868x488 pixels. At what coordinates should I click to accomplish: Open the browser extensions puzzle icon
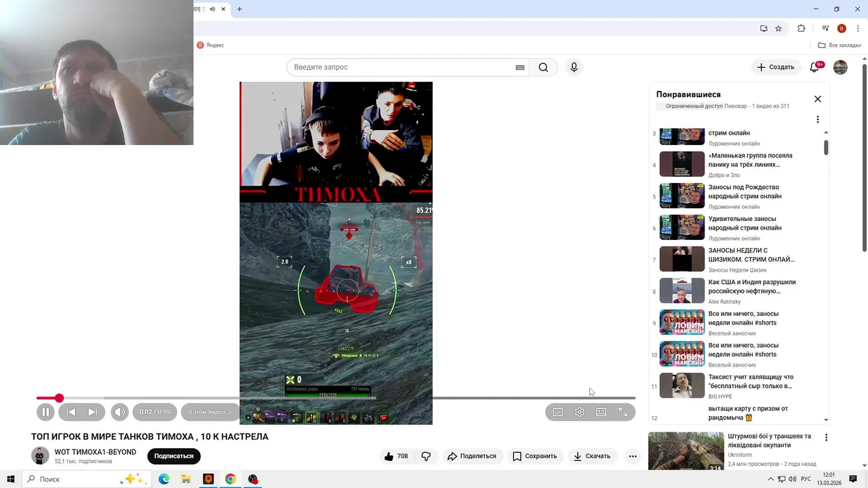[x=801, y=28]
